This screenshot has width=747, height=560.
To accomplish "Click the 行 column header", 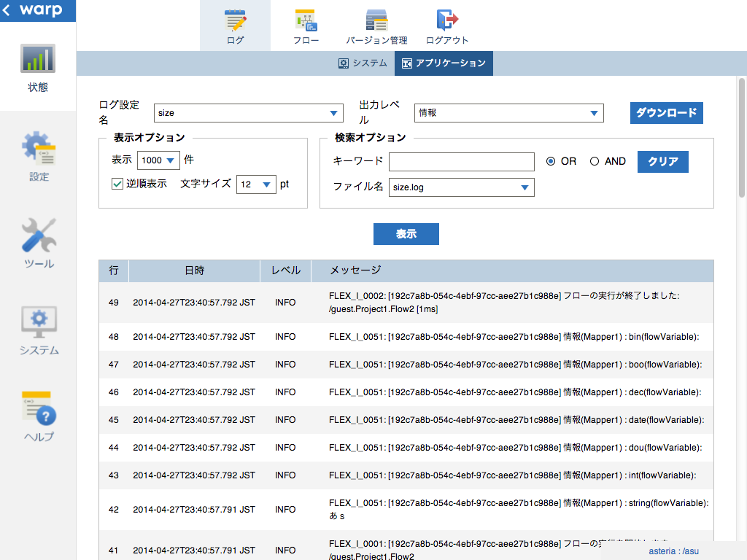I will tap(113, 271).
